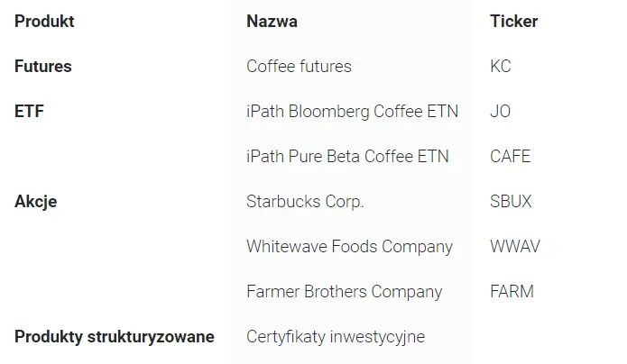Click the Ticker column header
Image resolution: width=627 pixels, height=364 pixels.
click(513, 22)
